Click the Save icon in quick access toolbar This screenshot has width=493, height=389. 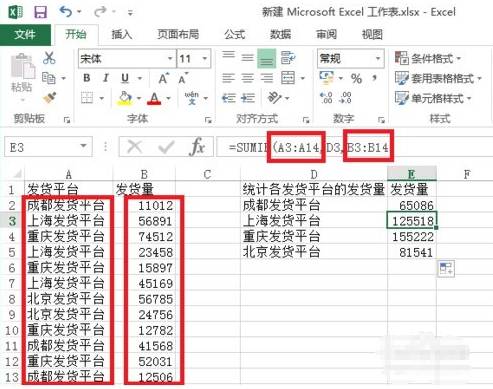[x=40, y=12]
